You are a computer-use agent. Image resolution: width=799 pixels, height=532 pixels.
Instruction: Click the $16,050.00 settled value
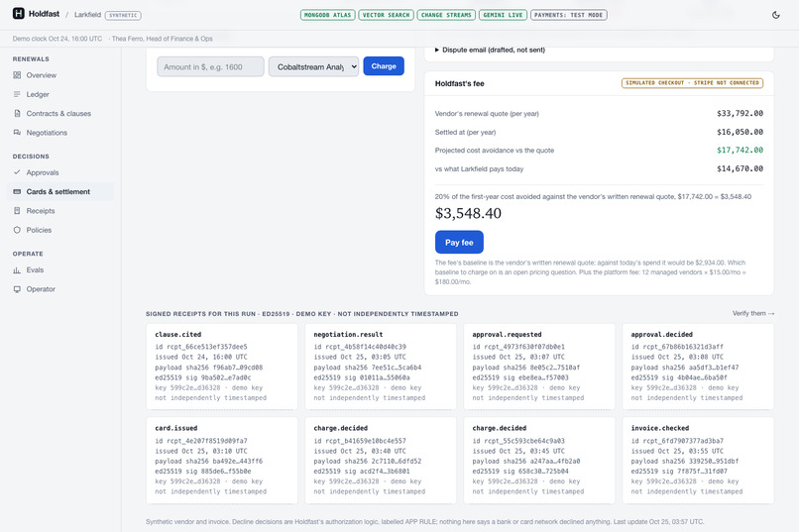pyautogui.click(x=740, y=132)
